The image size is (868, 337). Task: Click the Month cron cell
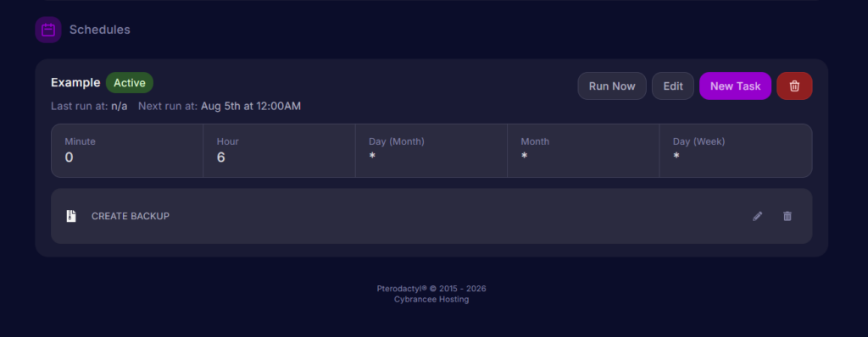click(583, 151)
